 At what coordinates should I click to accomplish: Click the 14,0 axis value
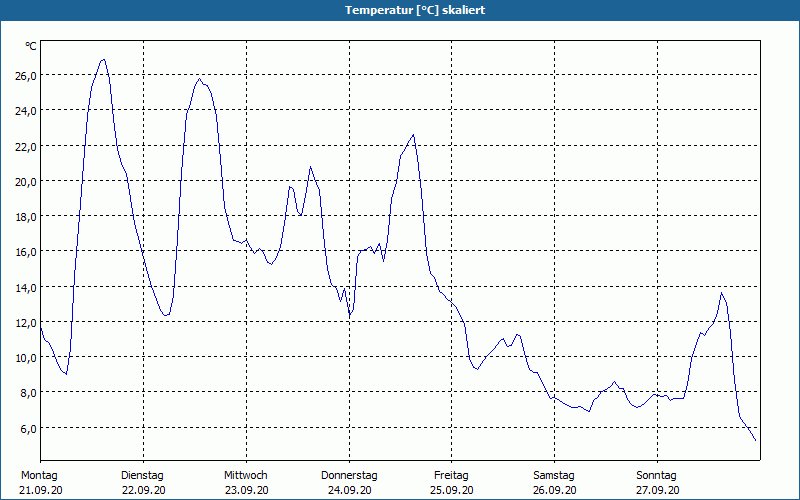coord(26,288)
